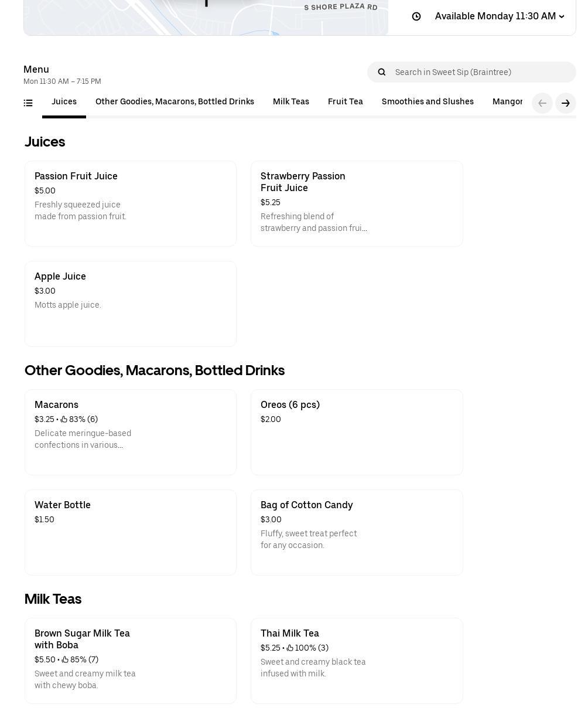
Task: Click thumbs-up rating icon on Thai Milk Tea
Action: click(290, 648)
